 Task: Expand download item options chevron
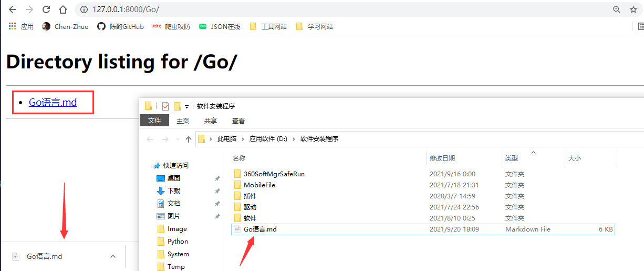(x=112, y=256)
